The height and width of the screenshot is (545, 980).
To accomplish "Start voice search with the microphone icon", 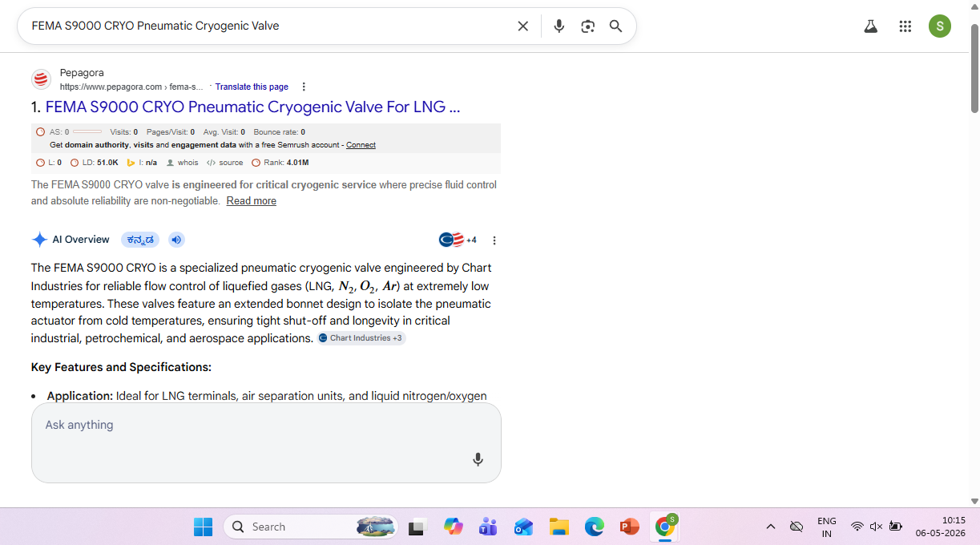I will pos(559,26).
